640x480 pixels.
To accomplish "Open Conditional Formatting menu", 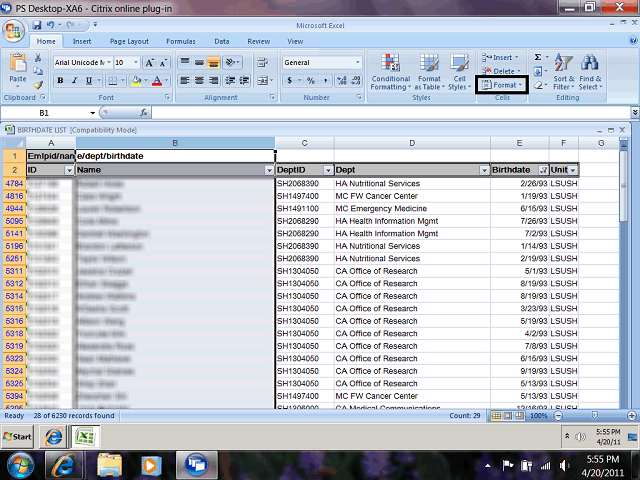I will (x=391, y=72).
